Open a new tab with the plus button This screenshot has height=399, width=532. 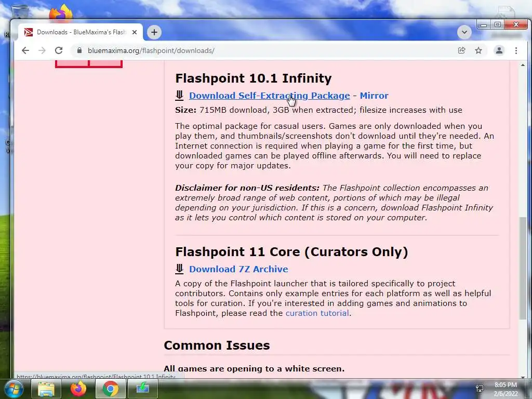tap(154, 32)
